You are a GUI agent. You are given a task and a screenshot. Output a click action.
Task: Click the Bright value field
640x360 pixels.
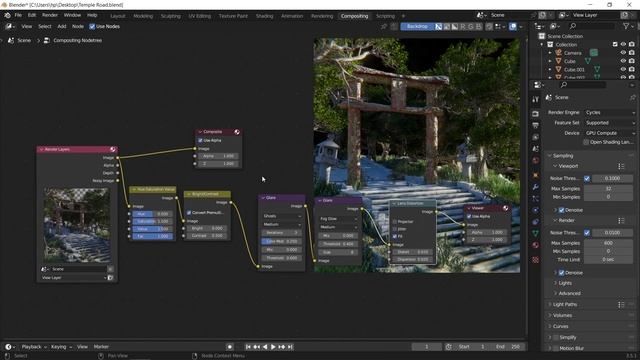coord(207,228)
